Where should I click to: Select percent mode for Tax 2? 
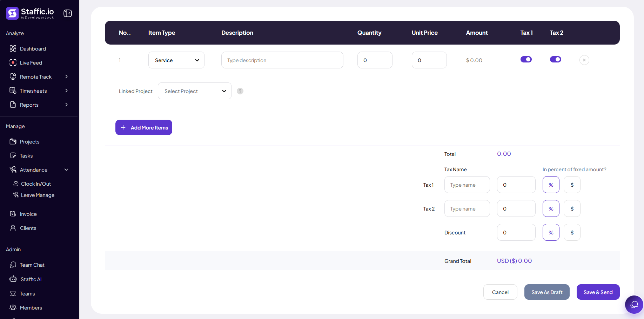[551, 208]
